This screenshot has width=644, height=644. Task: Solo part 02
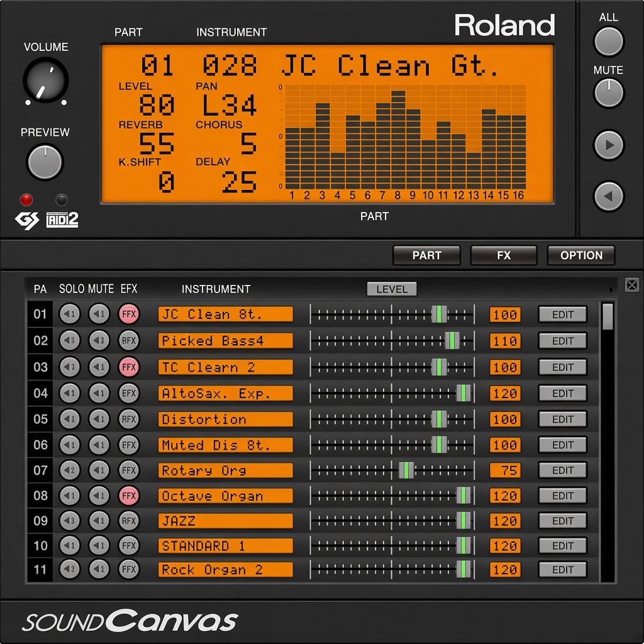(x=70, y=340)
